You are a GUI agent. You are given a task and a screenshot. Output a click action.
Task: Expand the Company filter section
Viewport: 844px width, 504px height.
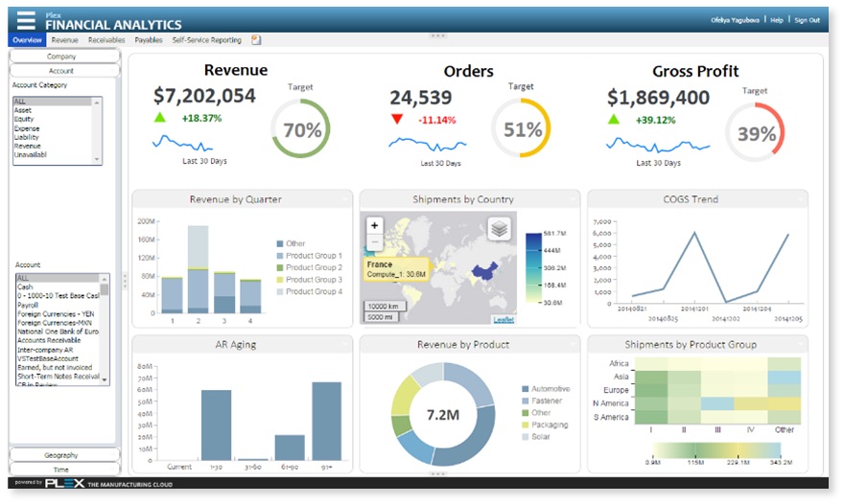point(61,57)
